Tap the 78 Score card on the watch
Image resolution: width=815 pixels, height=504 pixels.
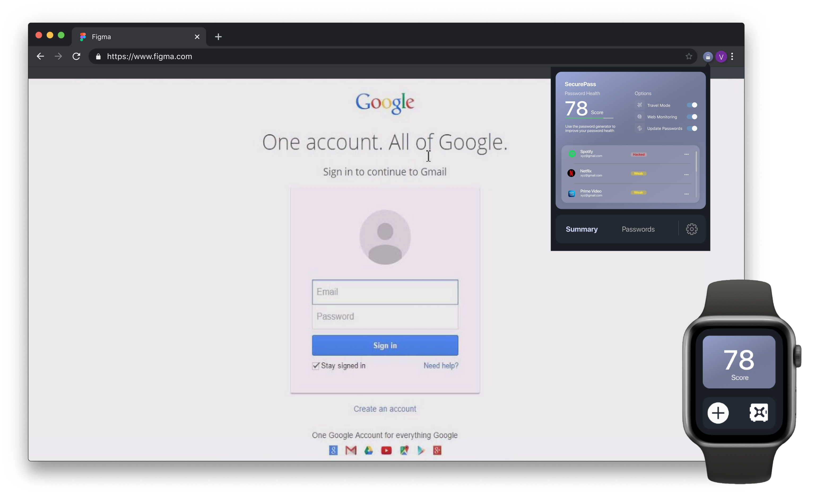click(x=739, y=362)
